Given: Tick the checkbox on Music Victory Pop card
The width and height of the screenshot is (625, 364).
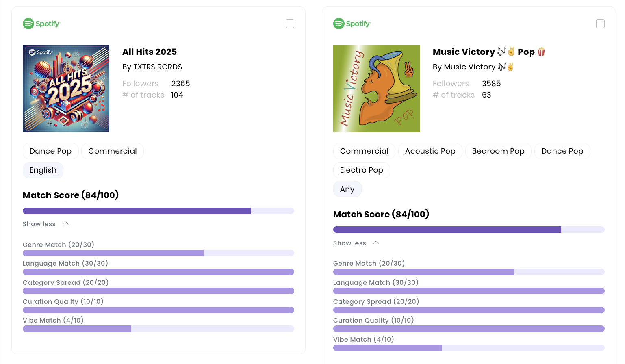Looking at the screenshot, I should coord(600,24).
